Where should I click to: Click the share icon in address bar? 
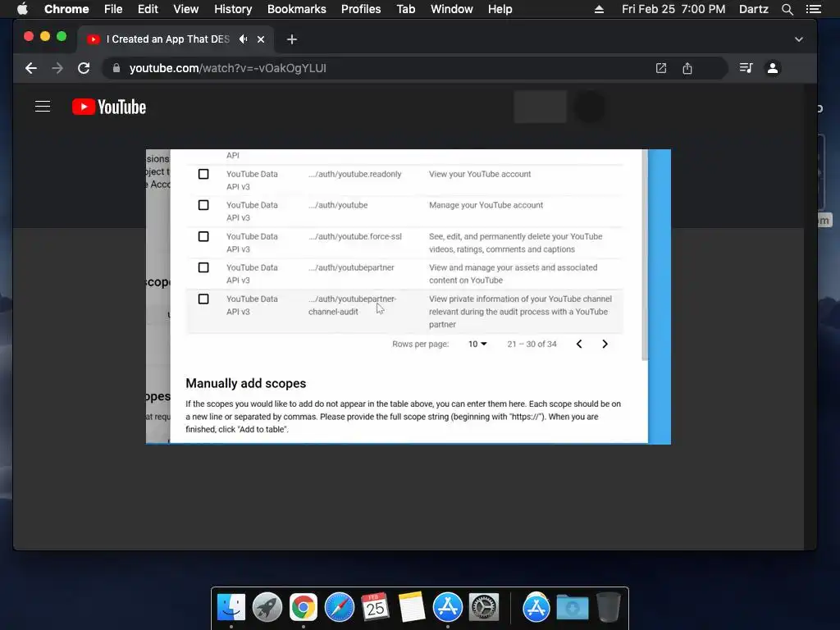click(x=687, y=68)
